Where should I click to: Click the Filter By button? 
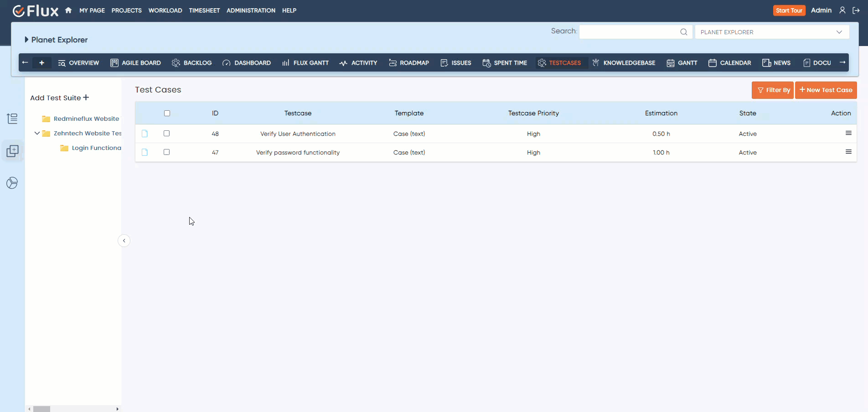(x=772, y=90)
